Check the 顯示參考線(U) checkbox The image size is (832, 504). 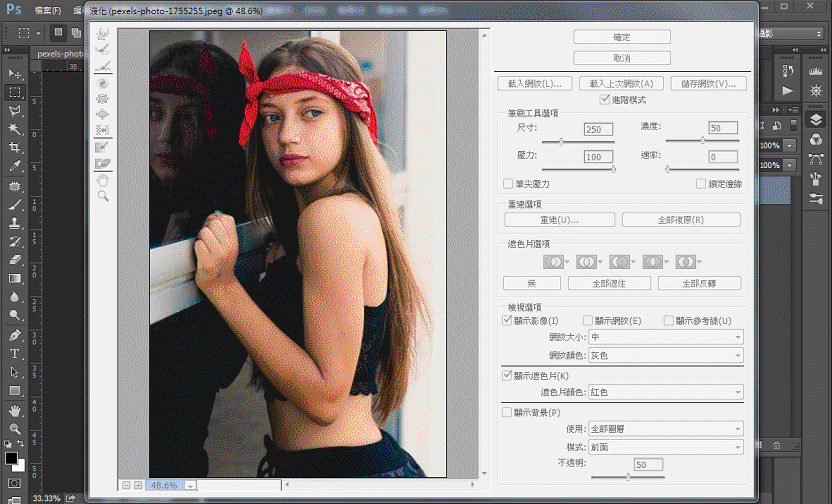(669, 320)
